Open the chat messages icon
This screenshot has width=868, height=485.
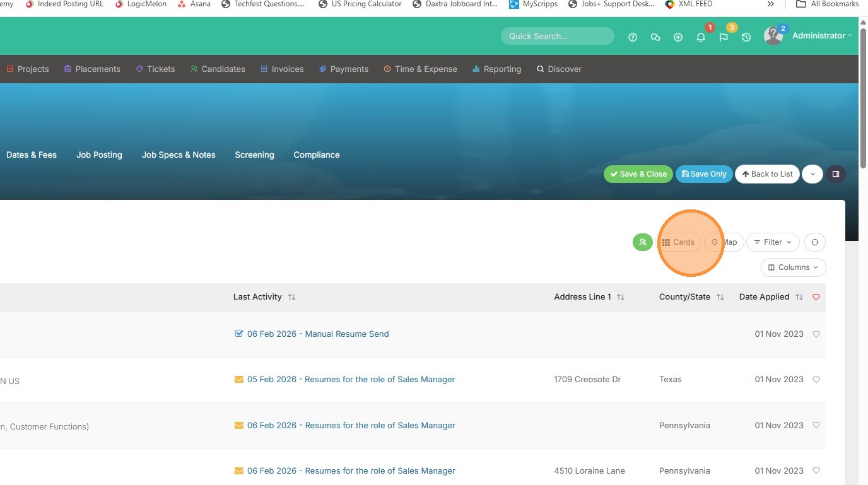point(655,37)
